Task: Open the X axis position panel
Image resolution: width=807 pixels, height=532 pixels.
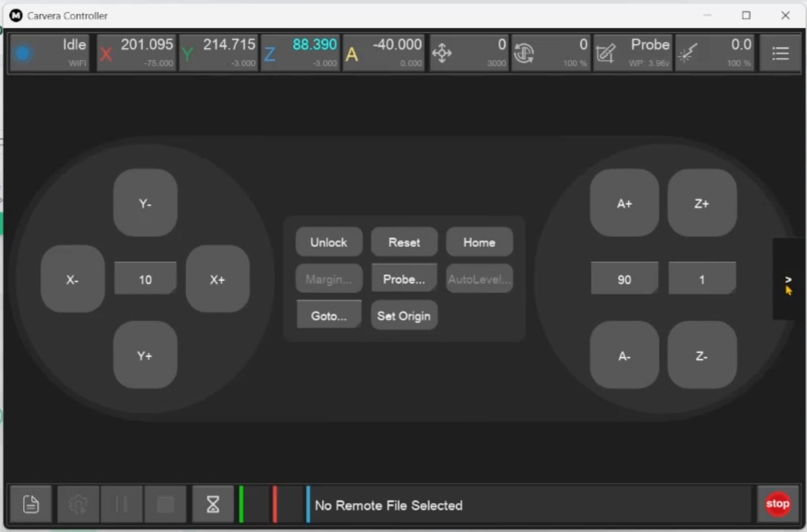Action: [136, 53]
